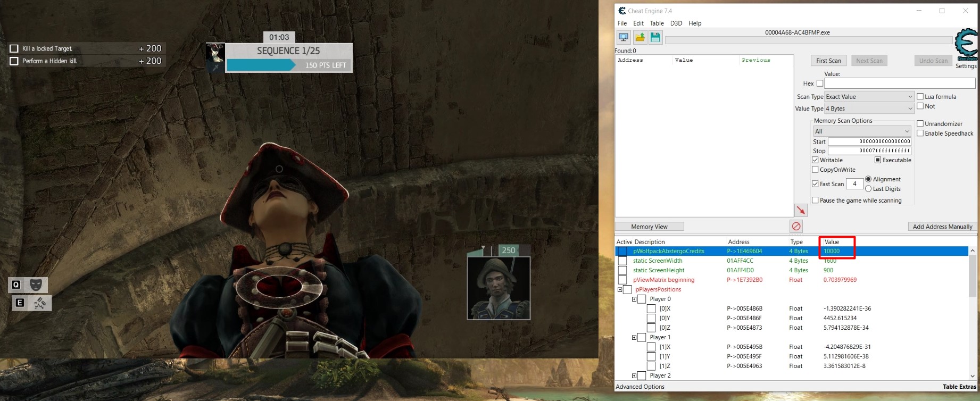The height and width of the screenshot is (401, 980).
Task: Toggle the Not checkbox
Action: (920, 106)
